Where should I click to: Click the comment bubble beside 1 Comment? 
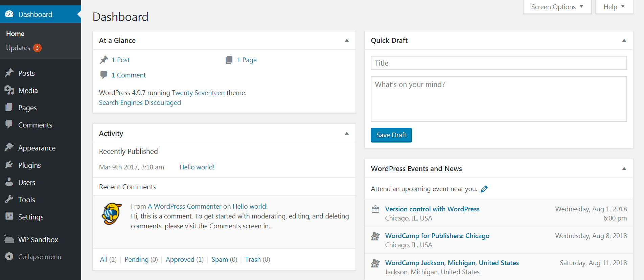[x=104, y=75]
